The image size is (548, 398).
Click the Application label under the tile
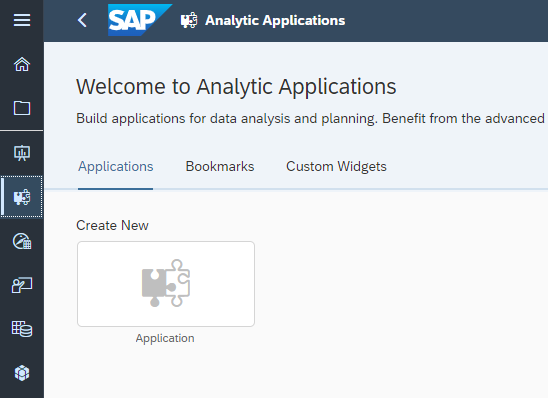[165, 338]
